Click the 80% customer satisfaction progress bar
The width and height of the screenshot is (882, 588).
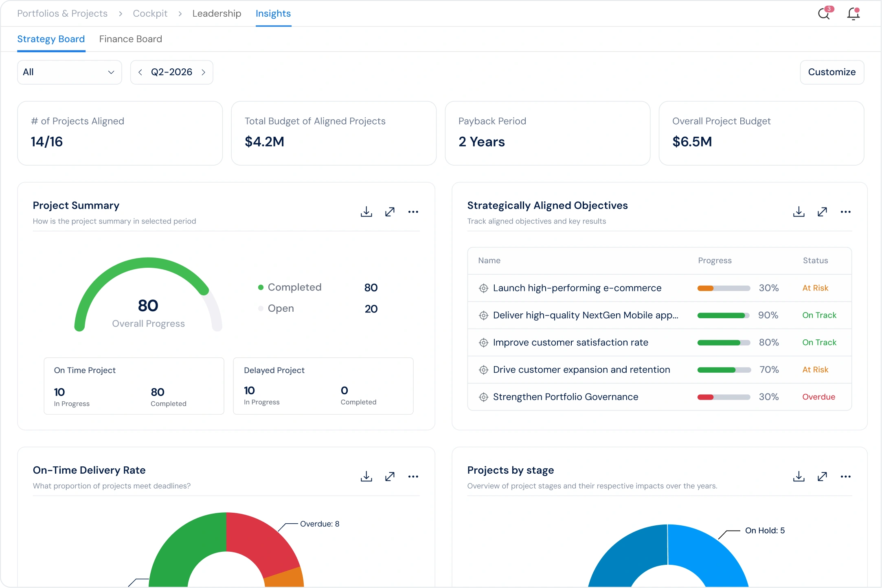724,343
